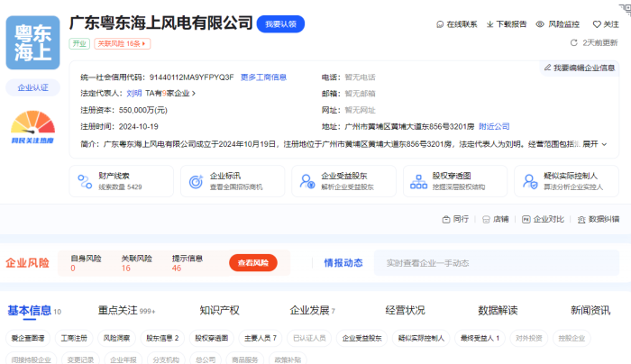Select the 总公司 chip
Viewport: 631px width, 364px height.
pyautogui.click(x=206, y=359)
